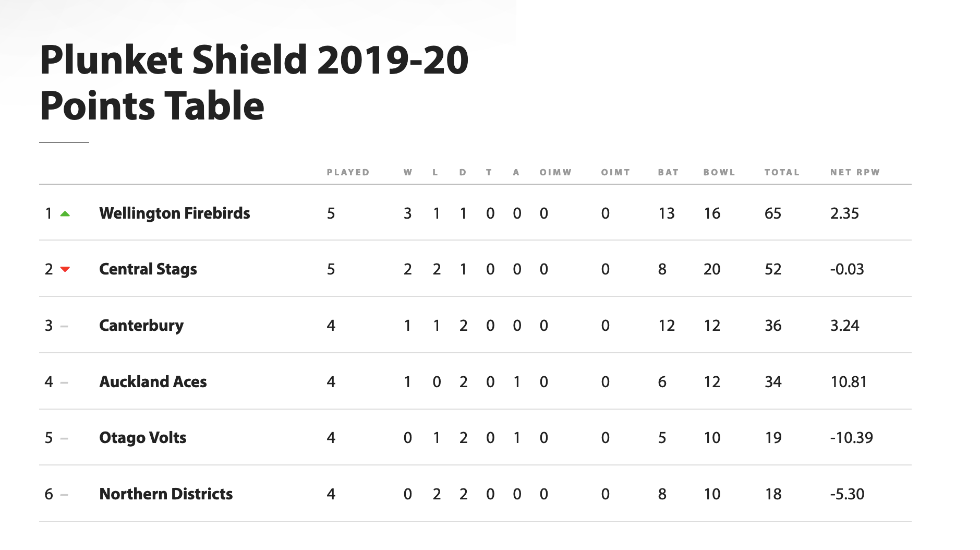Select the Auckland Aces team name
The height and width of the screenshot is (550, 980).
[x=153, y=382]
